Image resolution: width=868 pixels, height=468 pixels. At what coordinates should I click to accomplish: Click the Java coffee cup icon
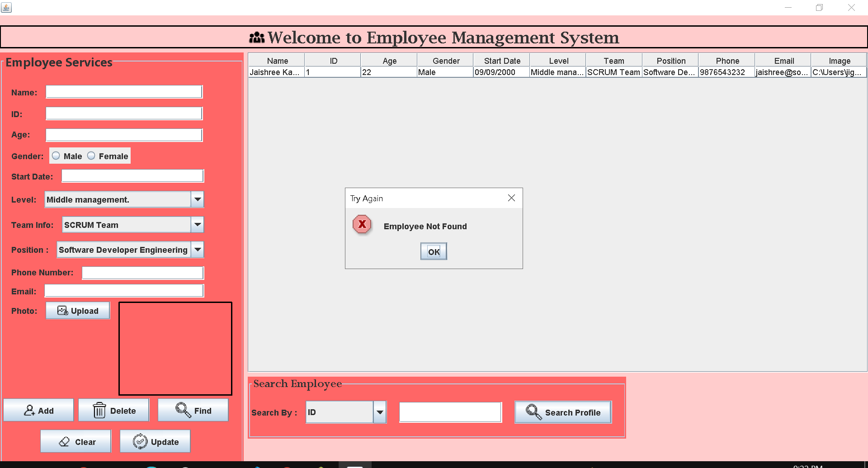pos(6,7)
